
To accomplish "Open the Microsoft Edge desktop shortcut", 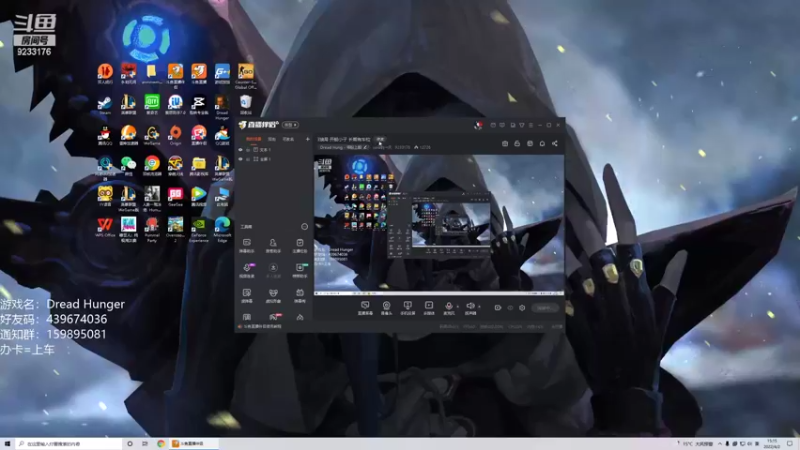I will point(222,229).
